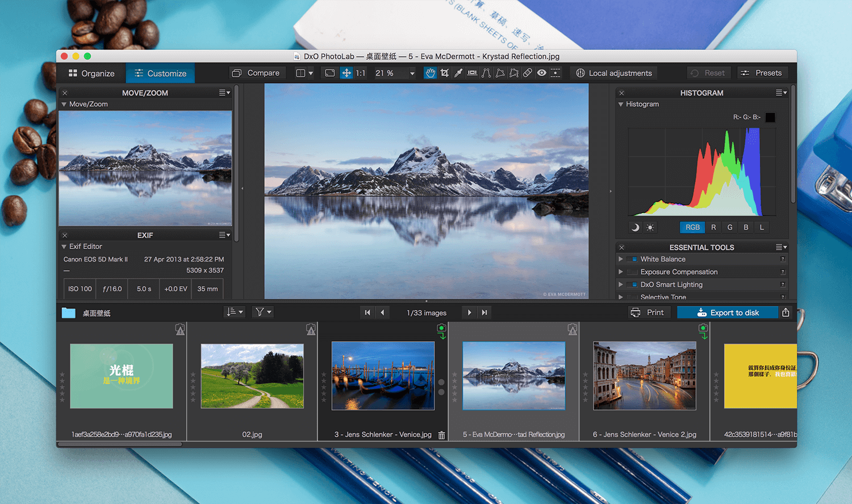Select the 02.jpg thumbnail
The width and height of the screenshot is (852, 504).
252,376
